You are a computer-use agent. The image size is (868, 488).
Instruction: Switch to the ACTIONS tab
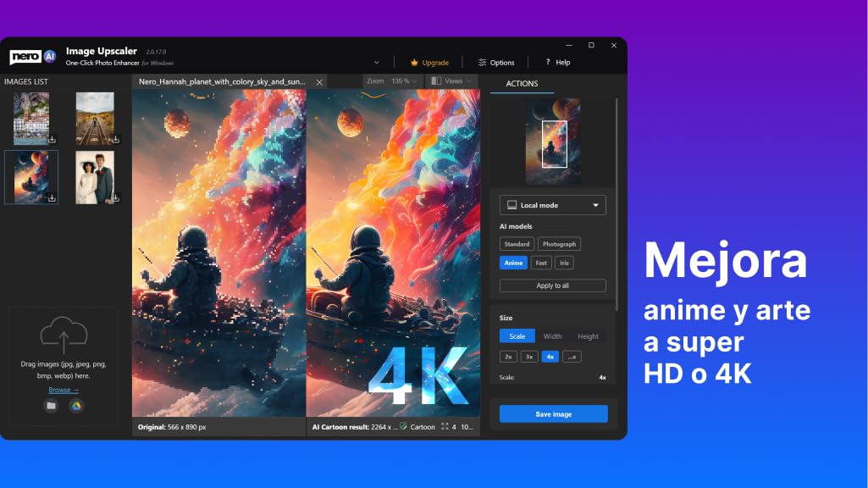click(522, 84)
